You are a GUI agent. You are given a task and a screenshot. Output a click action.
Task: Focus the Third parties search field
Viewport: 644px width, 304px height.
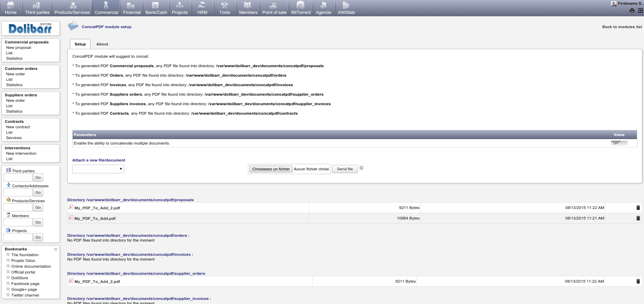point(18,177)
